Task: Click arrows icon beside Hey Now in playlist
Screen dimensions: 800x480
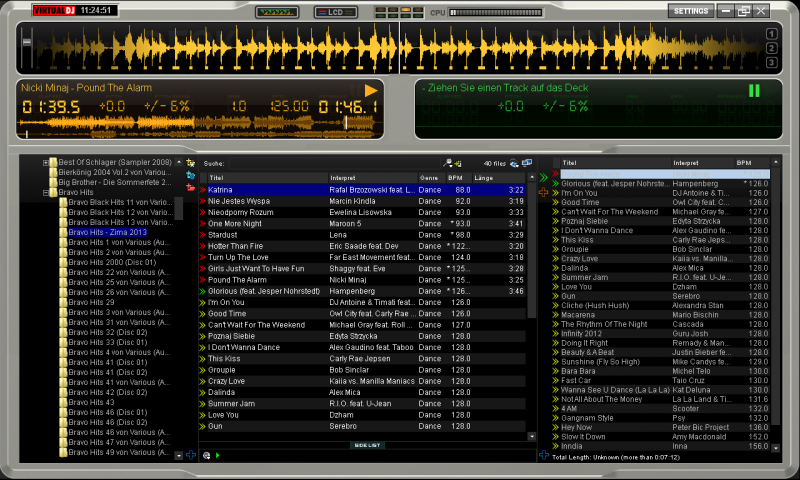Action: click(556, 427)
